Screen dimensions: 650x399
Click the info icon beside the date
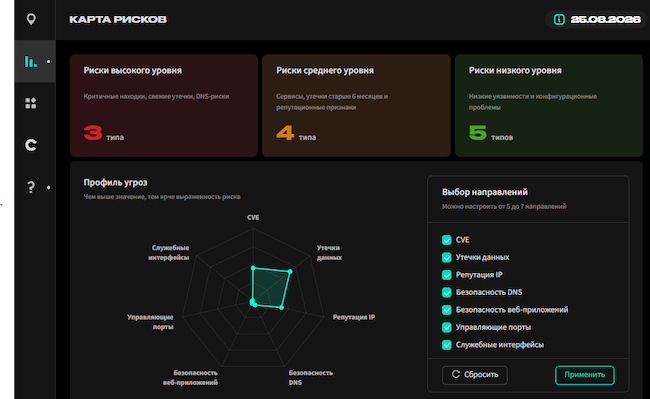[x=559, y=19]
